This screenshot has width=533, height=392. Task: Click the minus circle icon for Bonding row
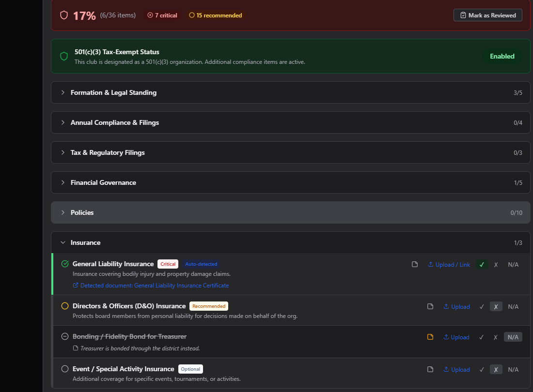[65, 336]
